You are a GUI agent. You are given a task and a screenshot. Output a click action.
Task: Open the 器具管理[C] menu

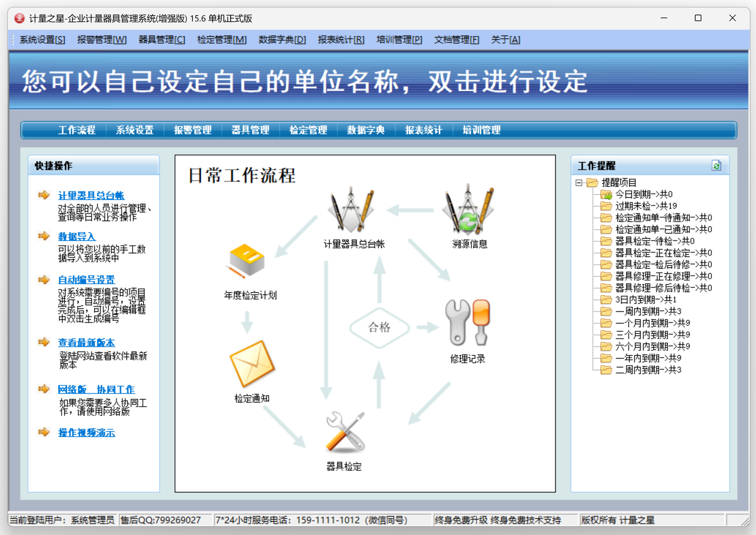(x=162, y=40)
